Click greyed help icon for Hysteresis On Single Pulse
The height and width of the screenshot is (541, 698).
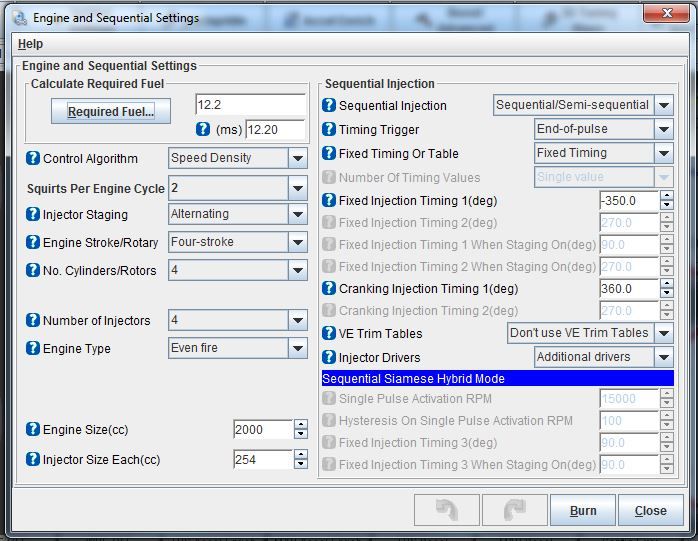coord(329,420)
